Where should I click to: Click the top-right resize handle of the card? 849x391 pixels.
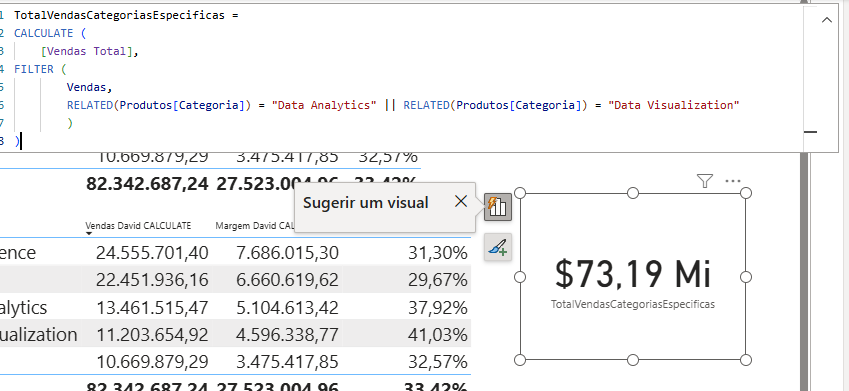746,193
